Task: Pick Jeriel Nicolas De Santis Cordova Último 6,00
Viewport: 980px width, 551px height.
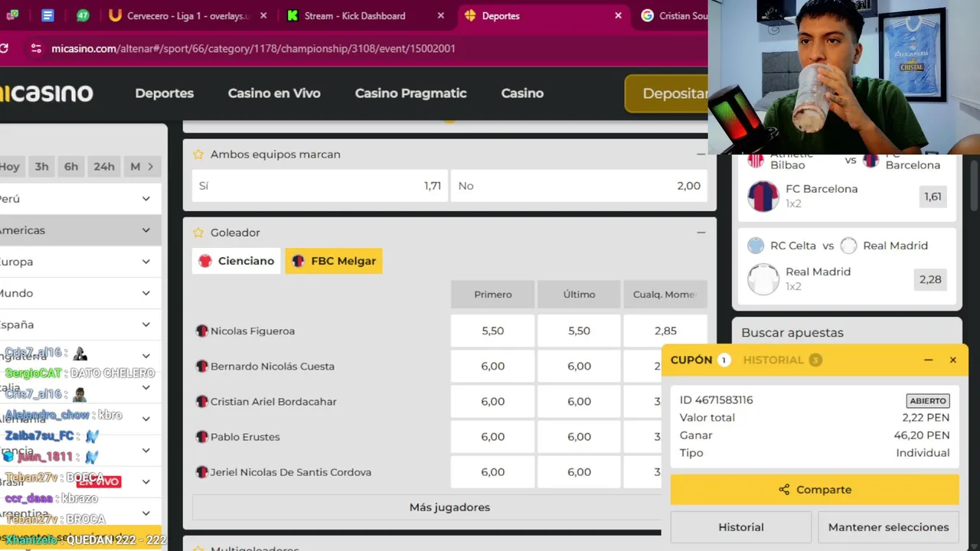Action: click(x=579, y=471)
